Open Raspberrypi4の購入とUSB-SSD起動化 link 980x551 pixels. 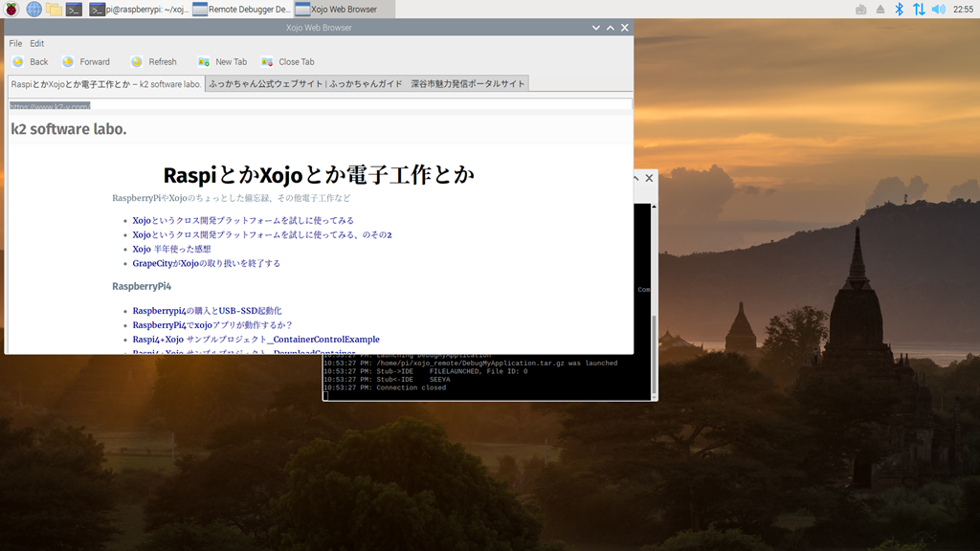click(207, 311)
